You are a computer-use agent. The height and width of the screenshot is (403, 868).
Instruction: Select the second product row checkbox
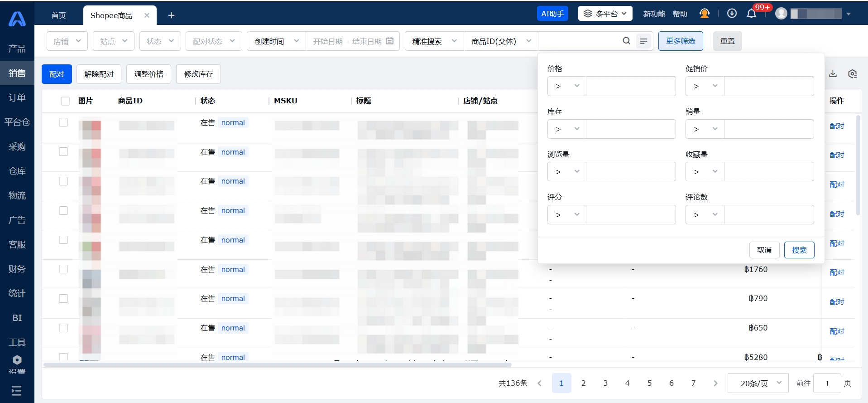coord(63,152)
